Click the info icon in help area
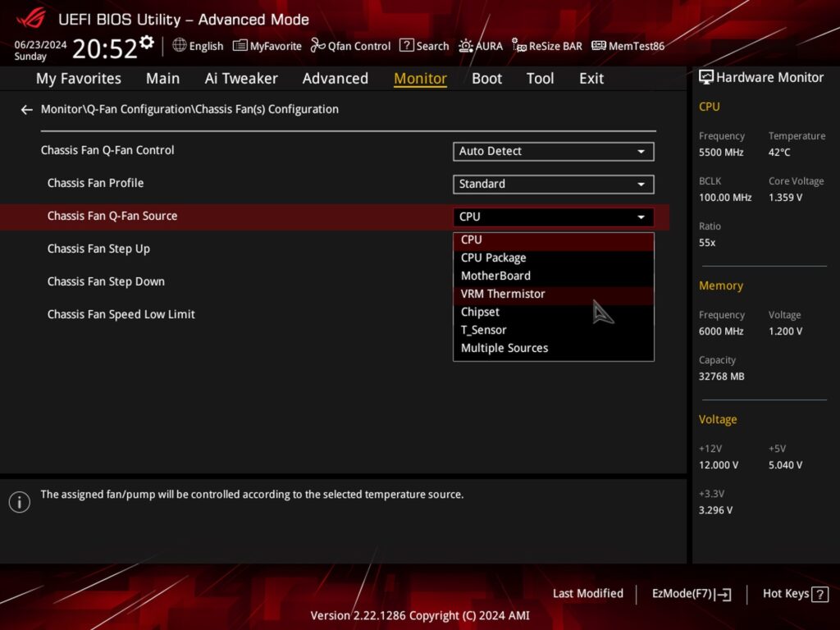 point(20,502)
